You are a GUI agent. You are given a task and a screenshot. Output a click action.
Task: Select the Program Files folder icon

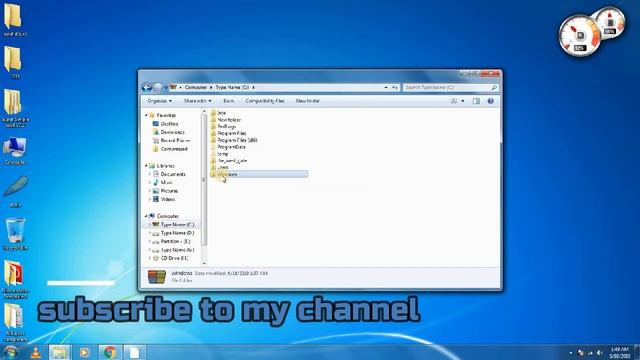[213, 133]
